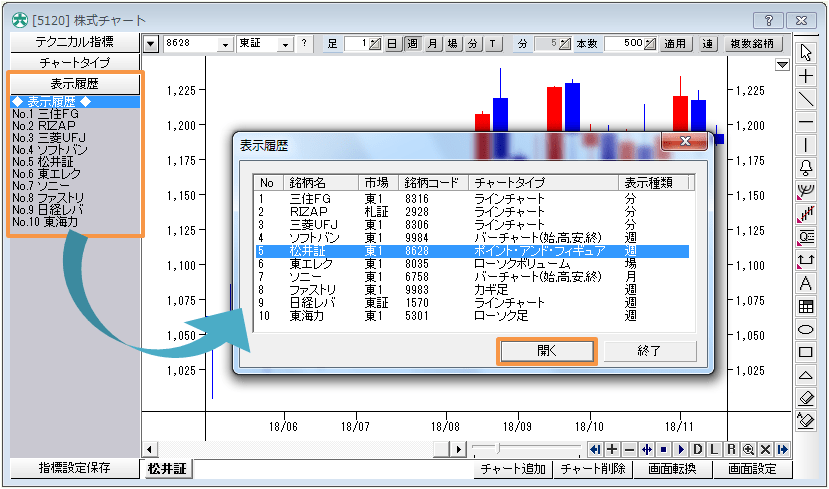Click the horizontal scrollbar right arrow
Viewport: 829px width, 489px height.
click(458, 450)
